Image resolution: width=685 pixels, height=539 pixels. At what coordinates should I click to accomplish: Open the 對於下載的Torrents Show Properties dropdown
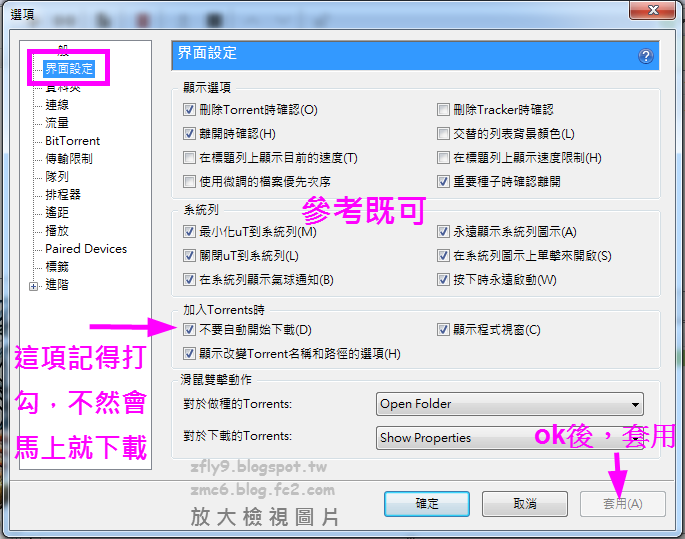[x=509, y=438]
